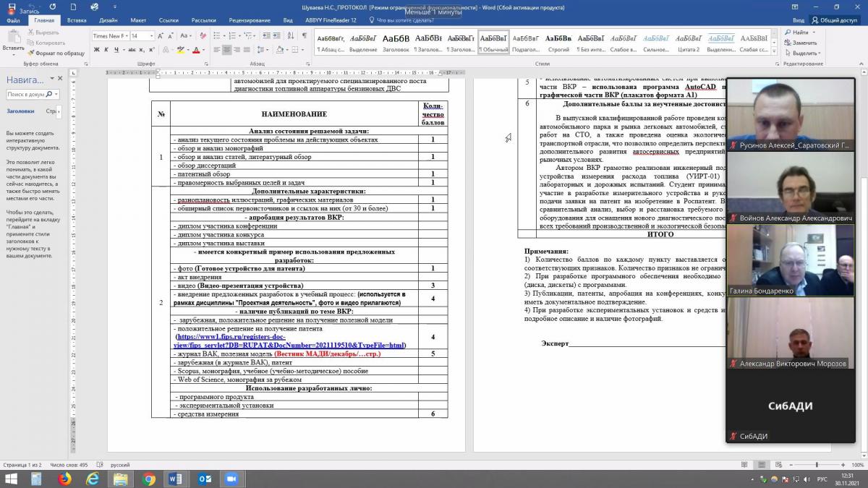Viewport: 868px width, 488px height.
Task: Click Cut (Вырезать)
Action: click(43, 33)
